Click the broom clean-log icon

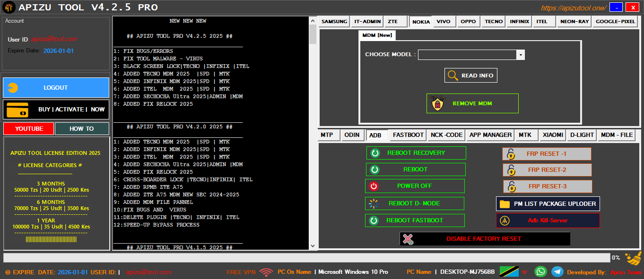tap(633, 258)
